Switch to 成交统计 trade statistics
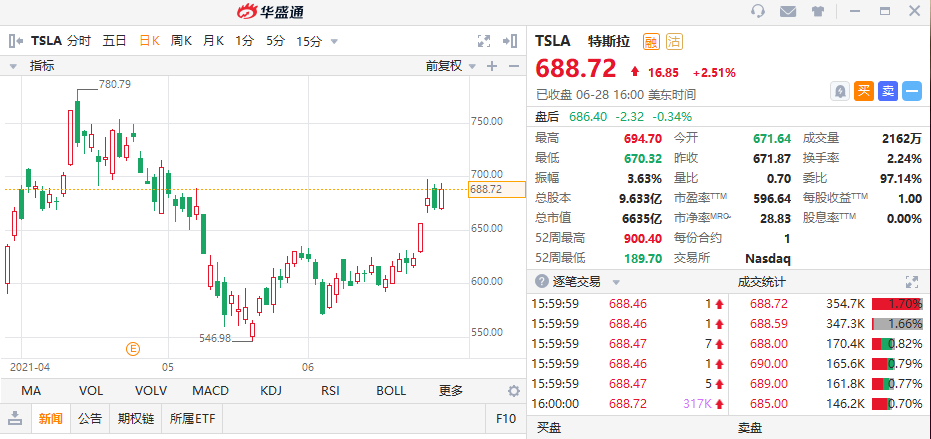 [x=762, y=282]
